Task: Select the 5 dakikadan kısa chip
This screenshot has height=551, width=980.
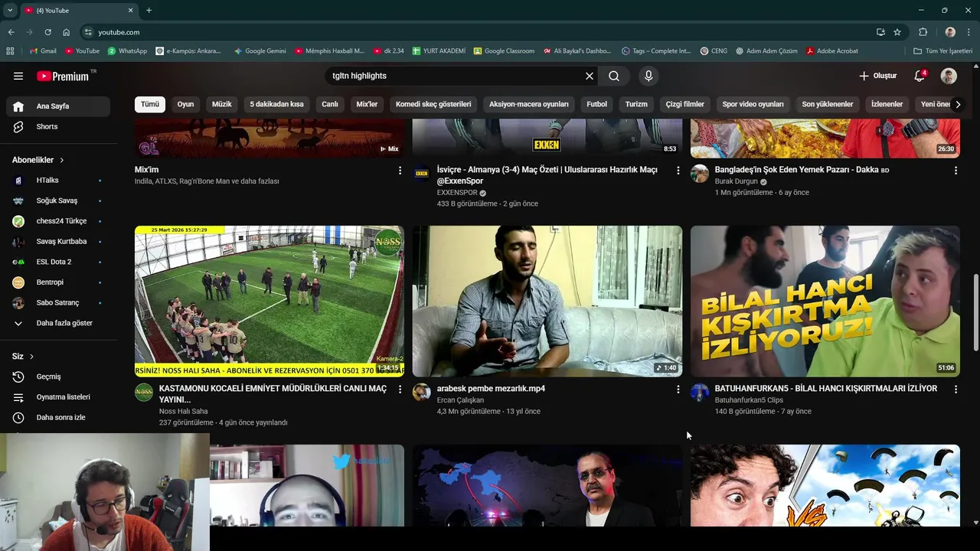Action: click(276, 104)
